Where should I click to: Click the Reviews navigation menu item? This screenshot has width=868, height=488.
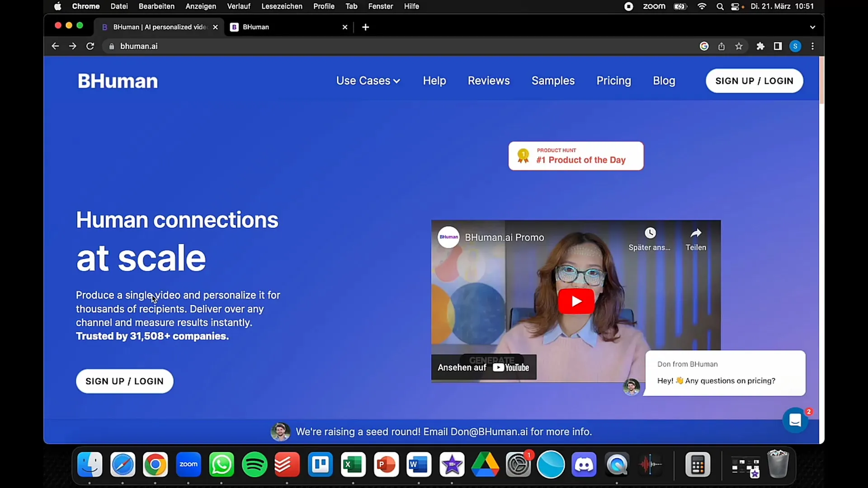488,80
